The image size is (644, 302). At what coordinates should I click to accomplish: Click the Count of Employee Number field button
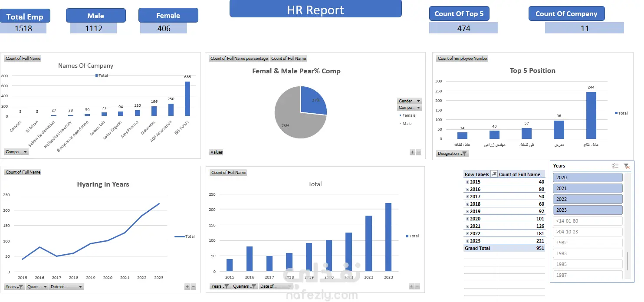click(463, 58)
